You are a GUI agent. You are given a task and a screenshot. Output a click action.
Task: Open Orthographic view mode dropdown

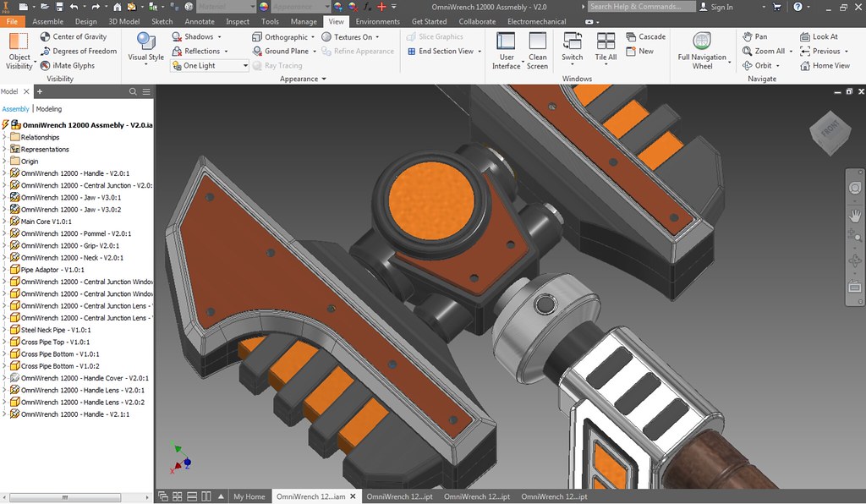tap(282, 37)
